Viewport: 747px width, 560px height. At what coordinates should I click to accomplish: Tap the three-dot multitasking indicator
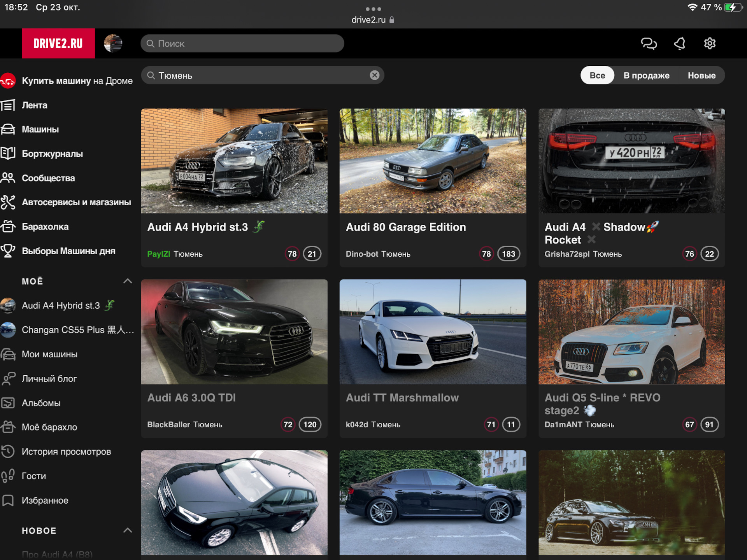pyautogui.click(x=373, y=9)
